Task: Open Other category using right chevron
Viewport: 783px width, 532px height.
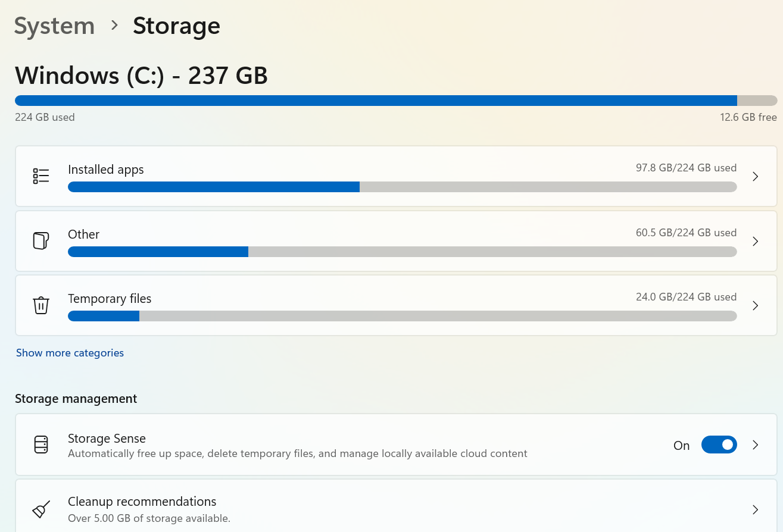Action: (755, 241)
